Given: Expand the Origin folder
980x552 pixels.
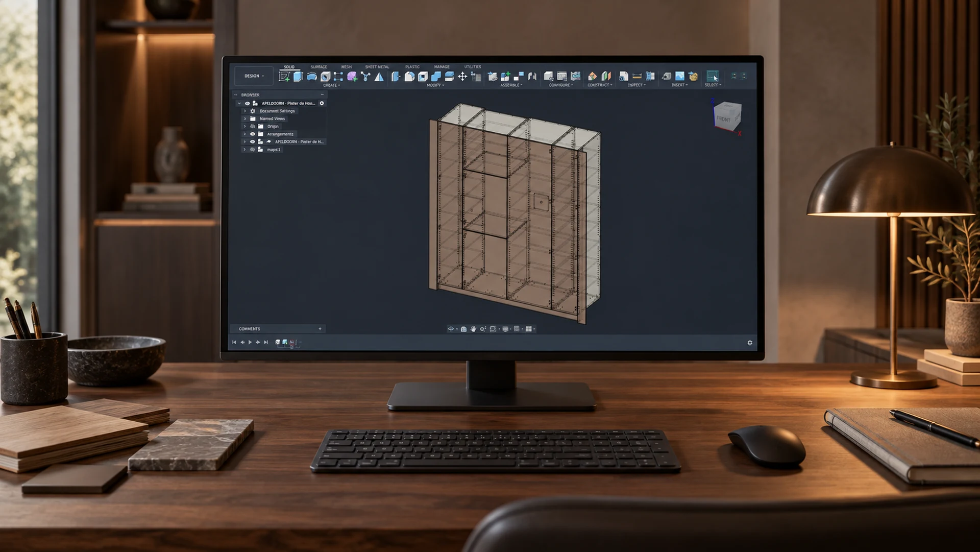Looking at the screenshot, I should 244,126.
